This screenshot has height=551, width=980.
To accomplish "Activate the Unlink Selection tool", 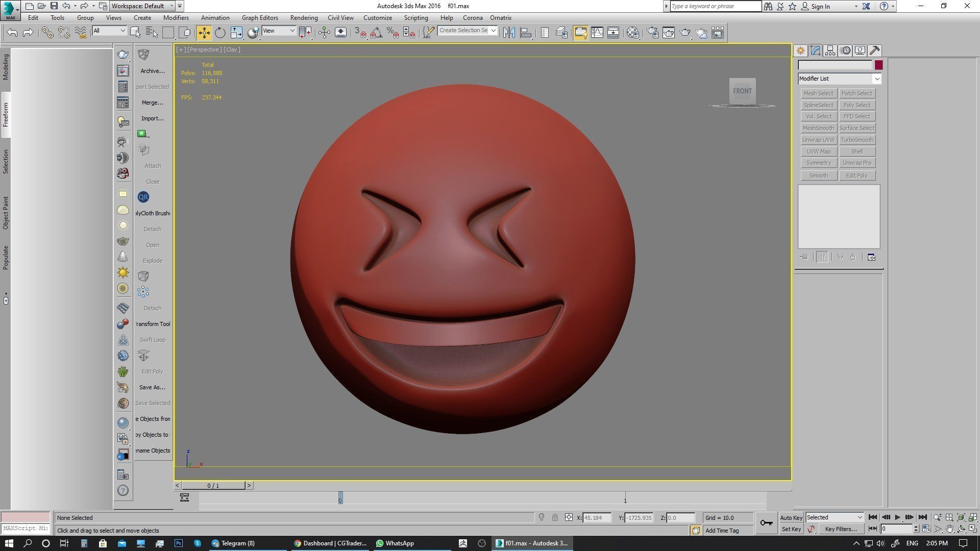I will pyautogui.click(x=64, y=33).
